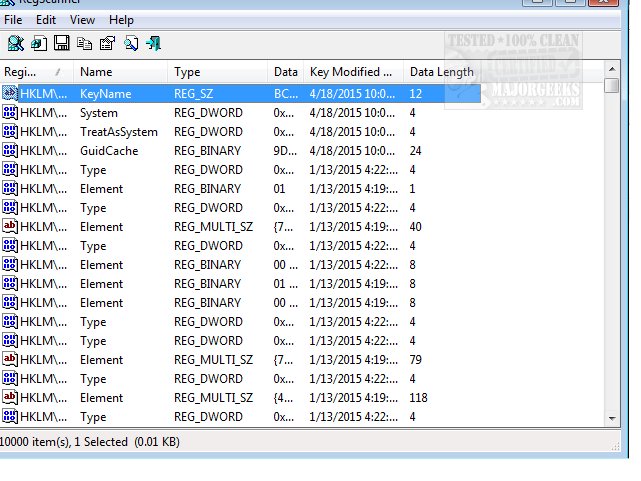Click the REG_SZ type cell
This screenshot has width=641, height=481.
point(194,94)
